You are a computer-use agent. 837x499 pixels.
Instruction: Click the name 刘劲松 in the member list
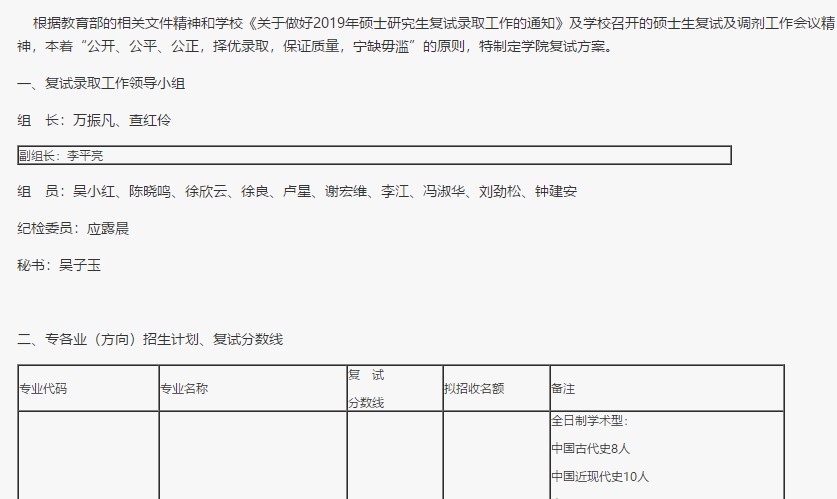point(500,192)
